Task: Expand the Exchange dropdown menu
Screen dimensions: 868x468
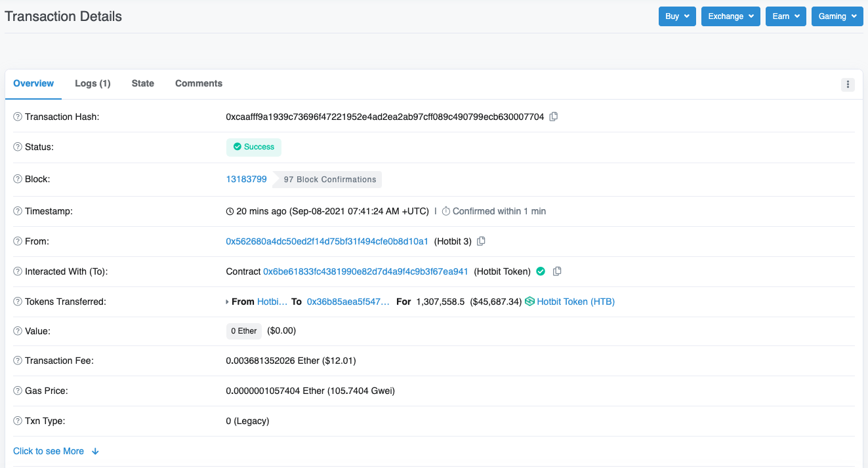Action: click(730, 16)
